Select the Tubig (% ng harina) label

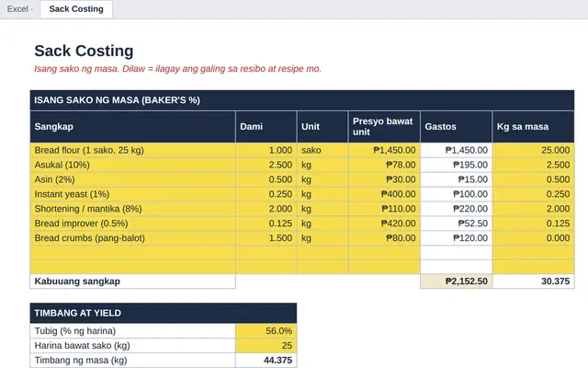coord(132,331)
